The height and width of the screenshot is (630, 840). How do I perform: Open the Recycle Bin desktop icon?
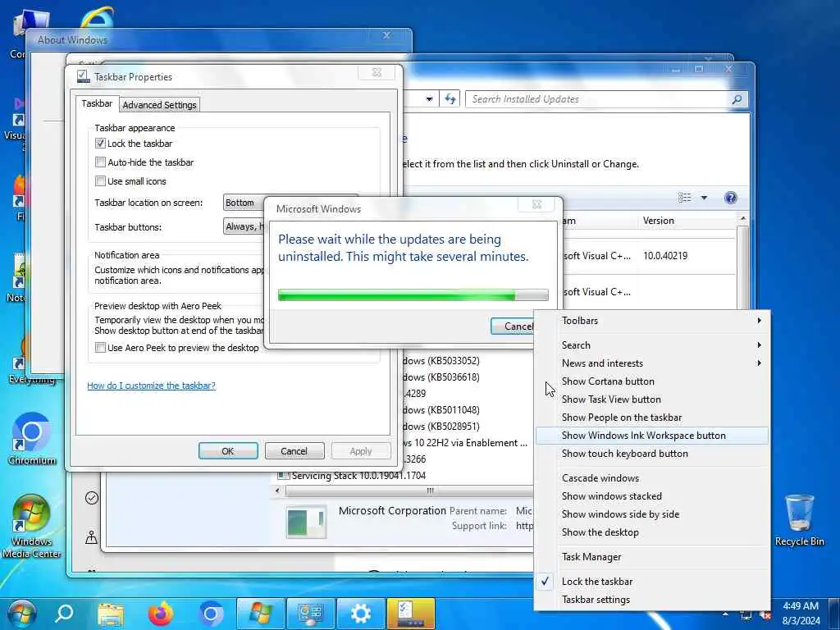799,520
